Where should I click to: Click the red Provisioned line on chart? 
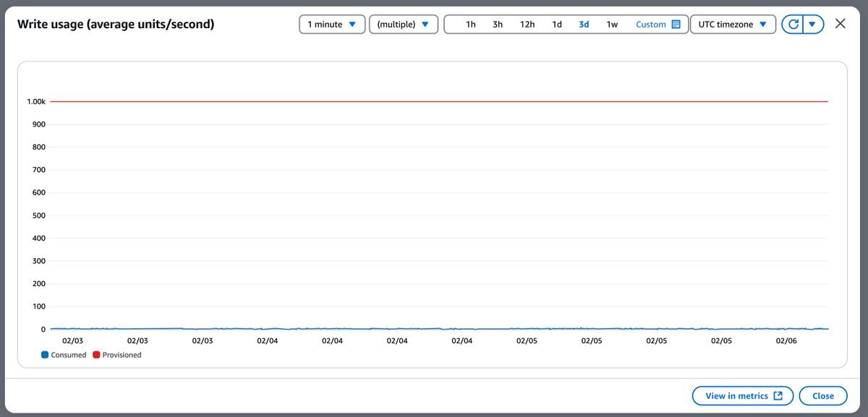[x=434, y=102]
